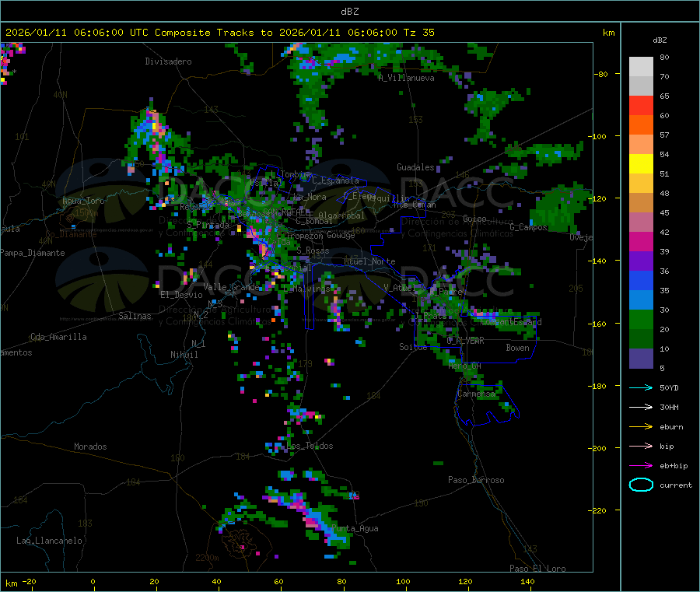The width and height of the screenshot is (700, 592).
Task: Click the El_Desvio map label
Action: (x=181, y=295)
